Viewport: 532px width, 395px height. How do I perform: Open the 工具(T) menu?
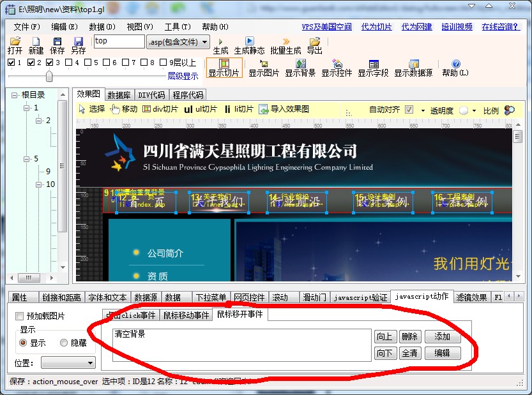pos(178,27)
